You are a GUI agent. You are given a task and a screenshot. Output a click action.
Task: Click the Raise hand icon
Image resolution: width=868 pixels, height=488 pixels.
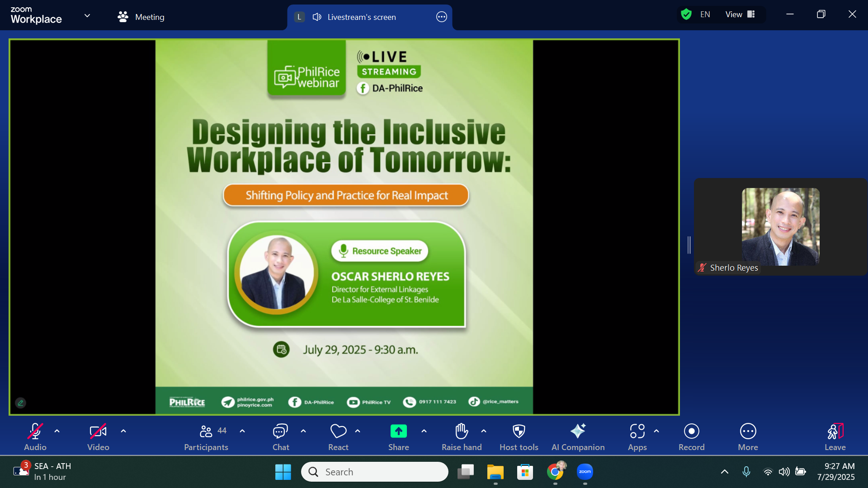click(x=461, y=432)
